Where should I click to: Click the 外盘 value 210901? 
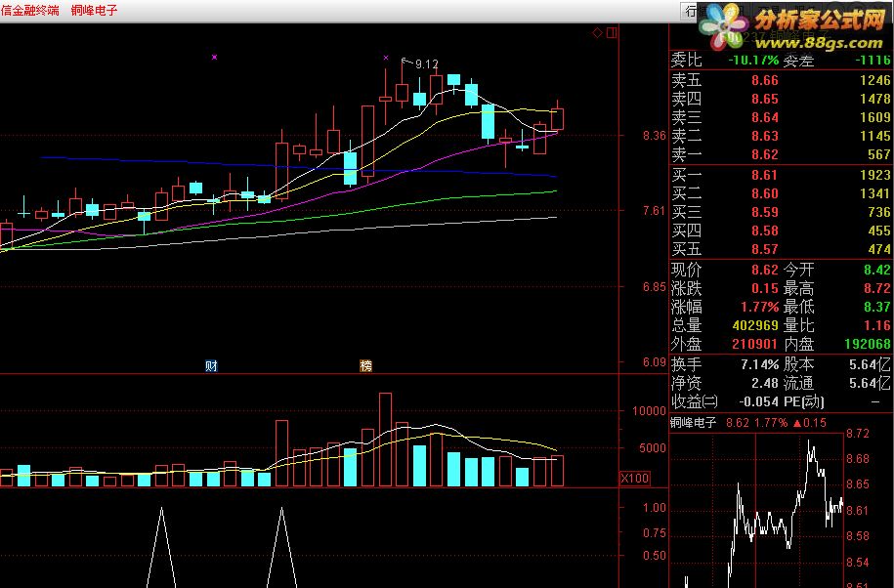click(755, 344)
